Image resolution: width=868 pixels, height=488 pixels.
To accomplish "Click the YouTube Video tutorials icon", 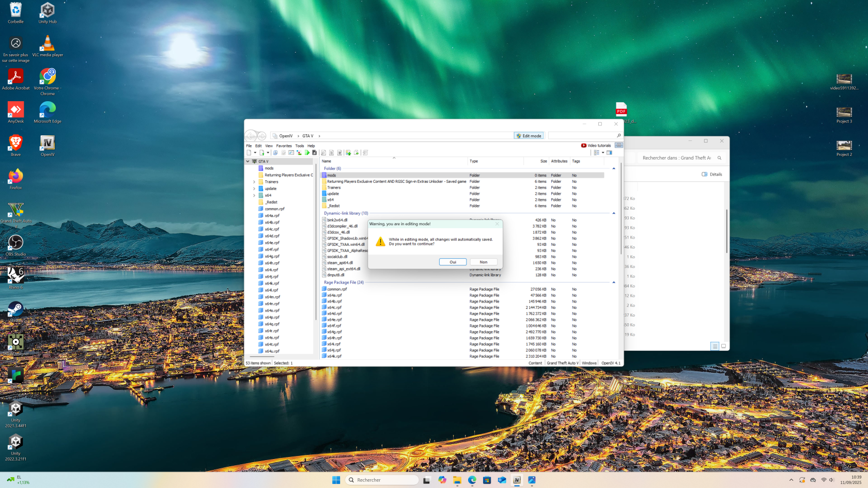I will pos(584,146).
